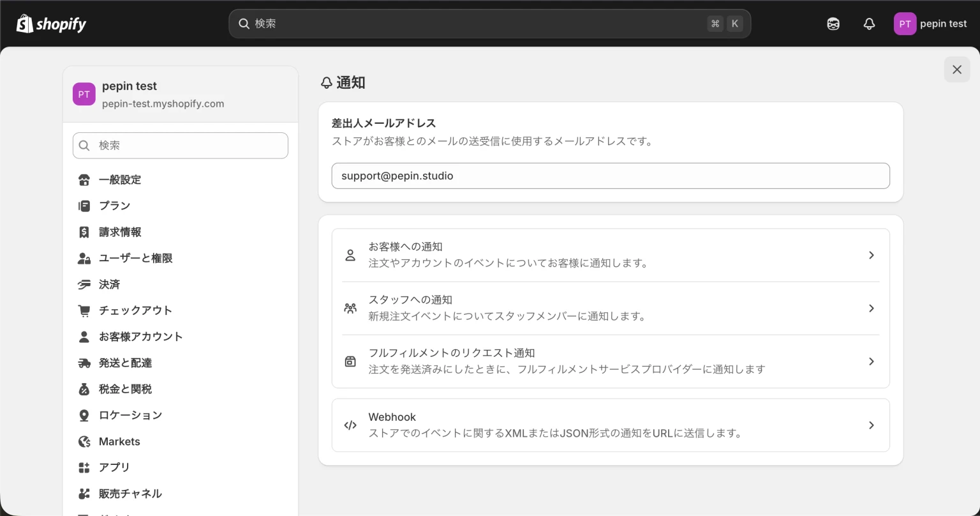
Task: Open the notification bell
Action: [x=869, y=23]
